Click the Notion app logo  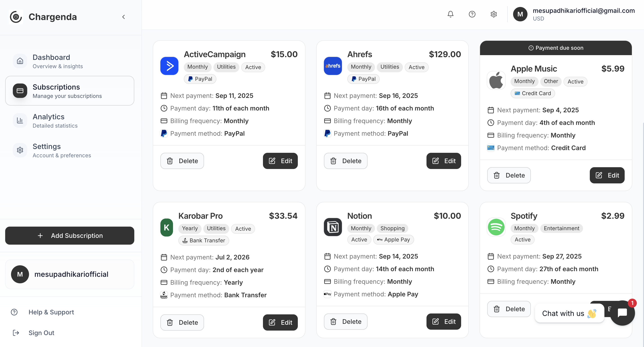pos(332,227)
